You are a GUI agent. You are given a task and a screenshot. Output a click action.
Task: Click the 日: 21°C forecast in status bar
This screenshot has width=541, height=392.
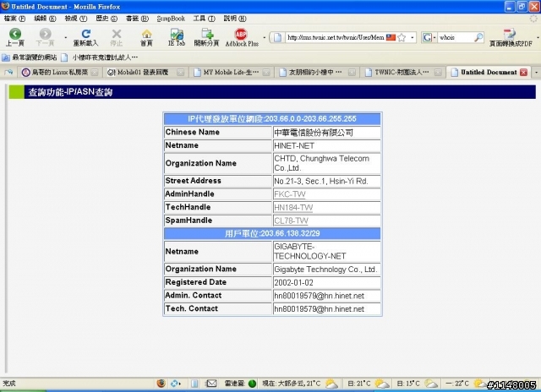368,384
